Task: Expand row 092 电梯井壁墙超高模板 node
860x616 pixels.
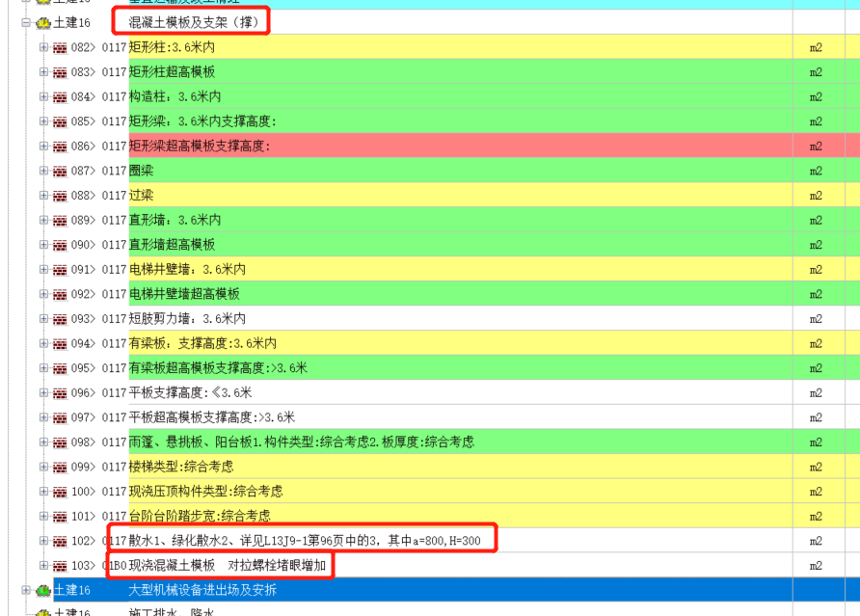Action: click(x=44, y=294)
